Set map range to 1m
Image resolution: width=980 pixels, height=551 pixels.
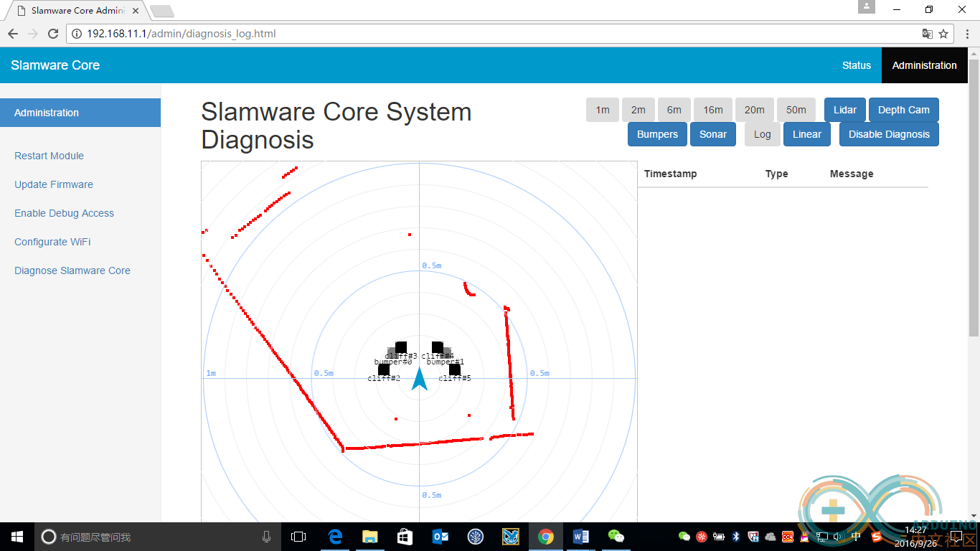pos(603,110)
